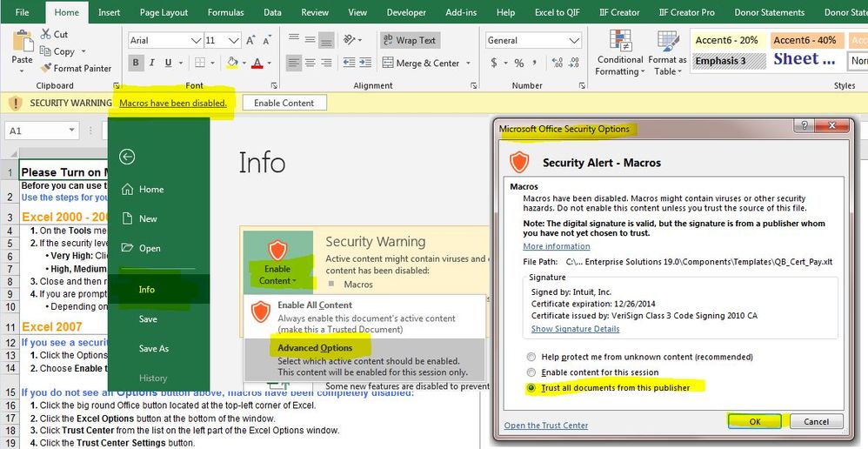Click Bottom Align icon
This screenshot has height=449, width=868.
click(327, 40)
